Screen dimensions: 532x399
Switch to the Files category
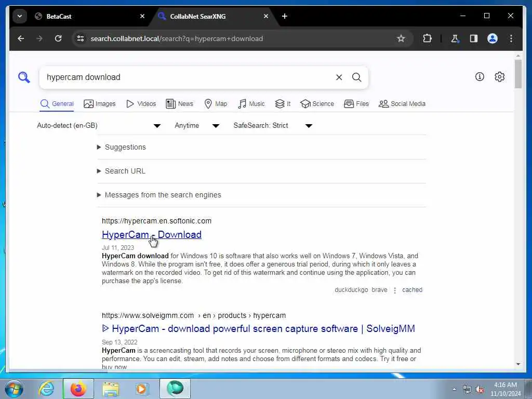click(356, 104)
